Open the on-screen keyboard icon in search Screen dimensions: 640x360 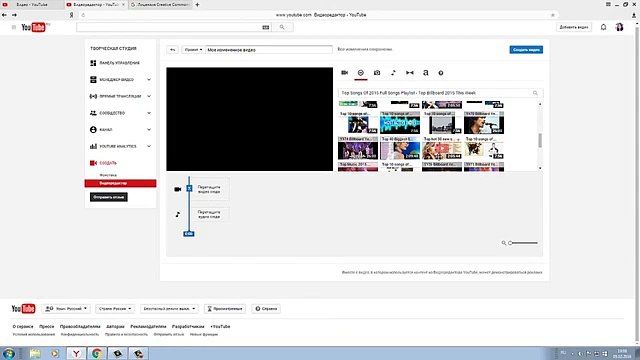266,27
